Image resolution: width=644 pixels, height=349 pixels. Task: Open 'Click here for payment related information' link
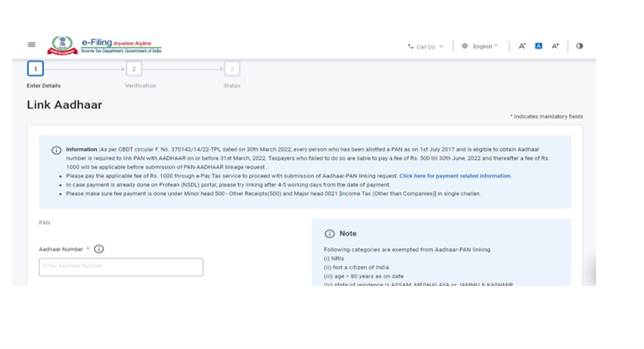coord(455,176)
